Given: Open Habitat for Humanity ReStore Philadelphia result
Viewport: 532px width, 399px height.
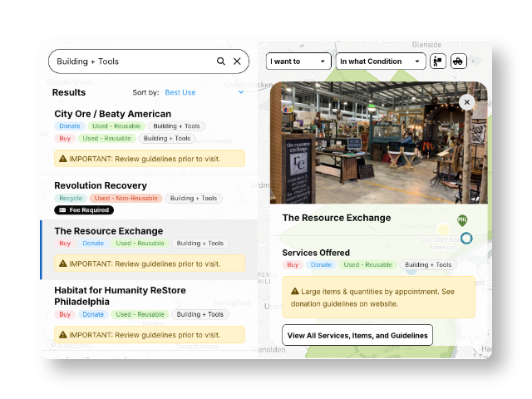Looking at the screenshot, I should 120,296.
